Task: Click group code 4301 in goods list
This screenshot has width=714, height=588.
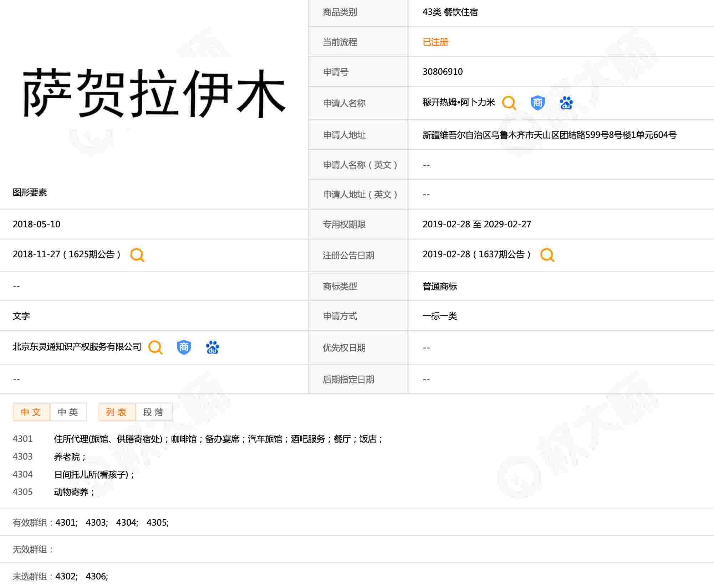Action: click(x=22, y=439)
